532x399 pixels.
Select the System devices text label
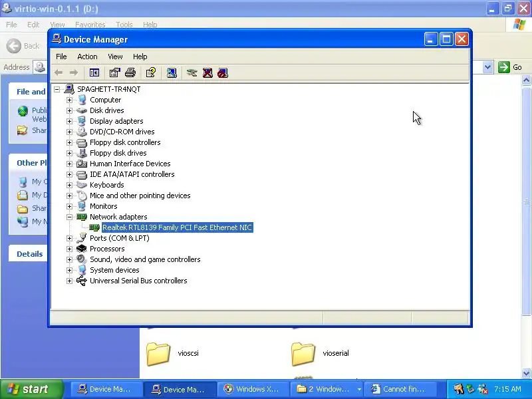[x=114, y=270]
